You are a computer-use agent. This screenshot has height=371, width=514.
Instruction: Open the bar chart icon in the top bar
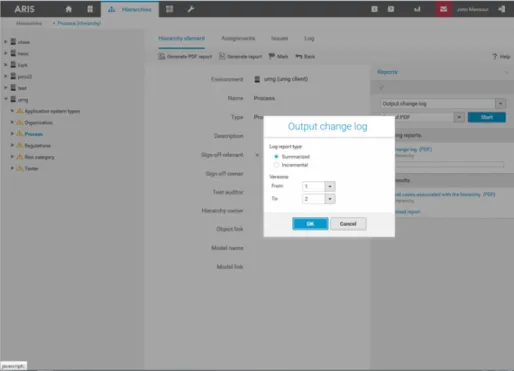[x=417, y=9]
